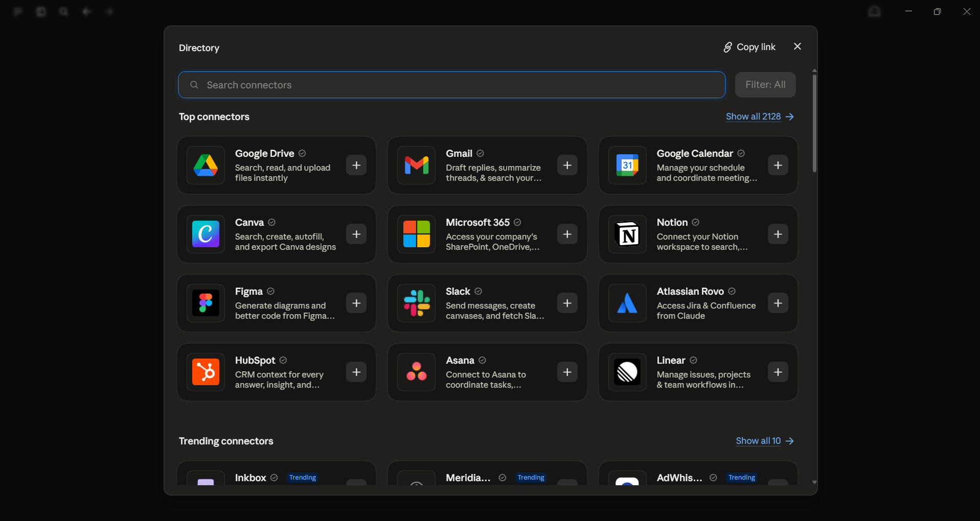
Task: Click the Notion logo icon
Action: pos(627,234)
